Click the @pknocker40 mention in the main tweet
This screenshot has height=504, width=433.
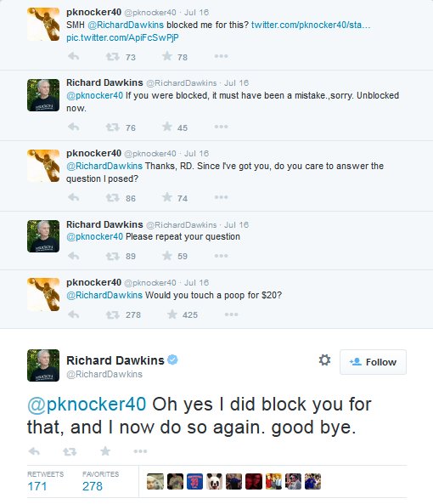tap(87, 404)
